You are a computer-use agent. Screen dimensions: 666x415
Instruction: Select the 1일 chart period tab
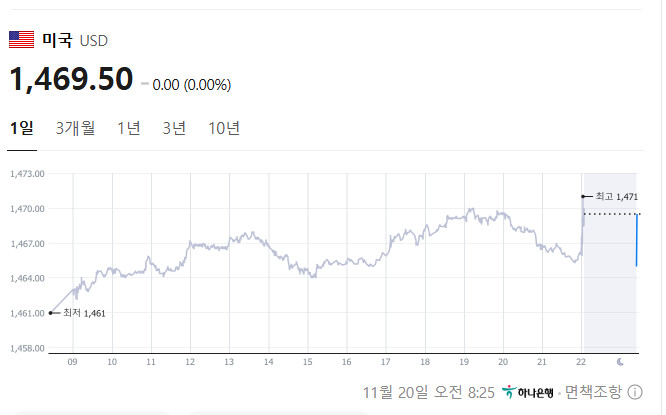click(x=22, y=128)
